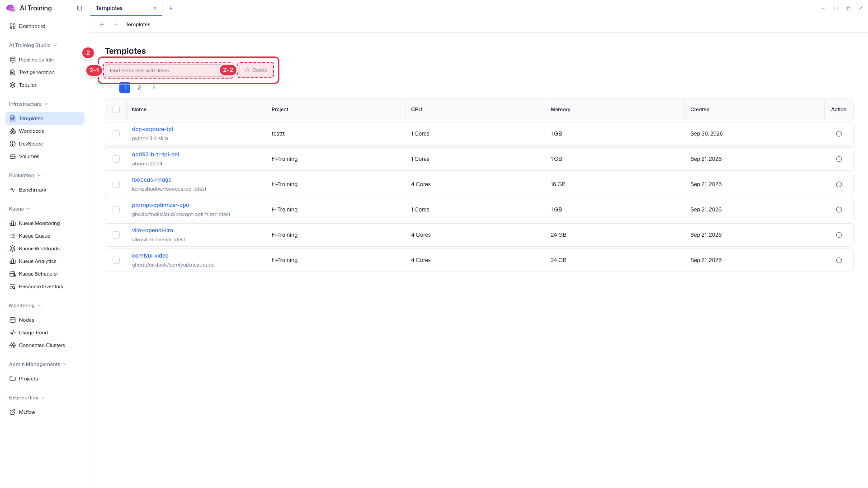Open Kueue Scheduler page
Viewport: 868px width, 488px height.
(45, 274)
